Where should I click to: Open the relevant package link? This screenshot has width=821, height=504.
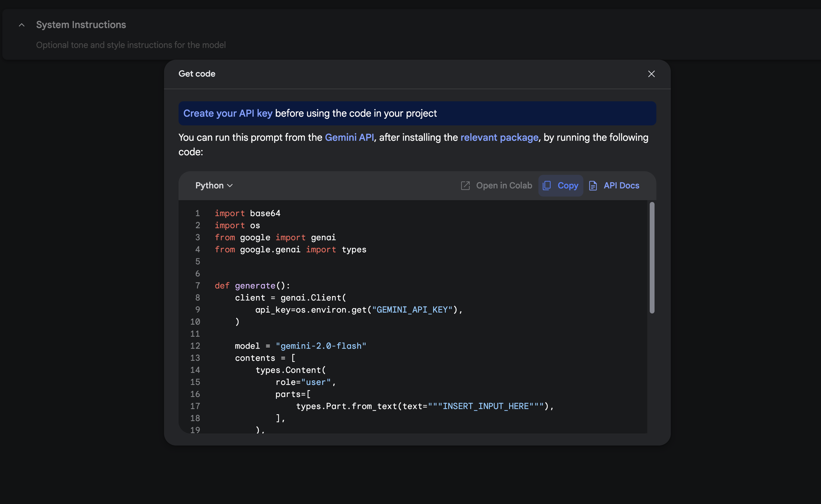(499, 138)
